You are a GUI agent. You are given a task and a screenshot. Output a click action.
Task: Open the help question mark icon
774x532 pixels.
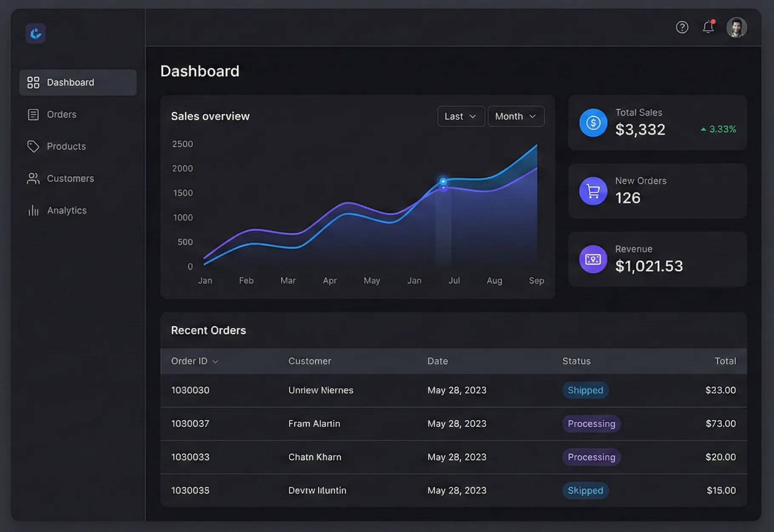(x=682, y=27)
